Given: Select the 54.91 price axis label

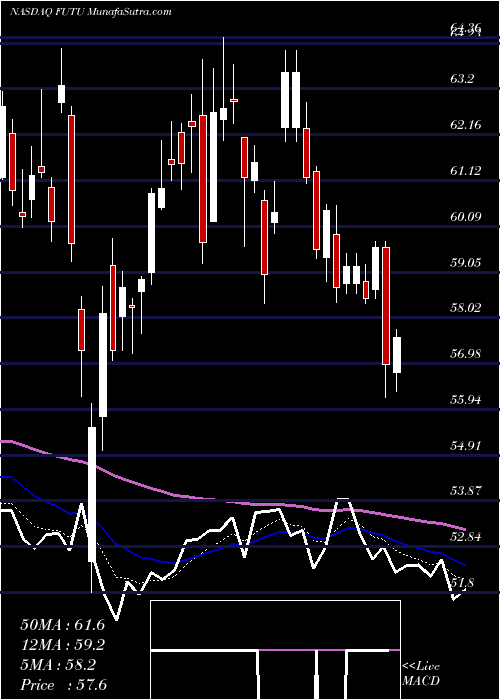Looking at the screenshot, I should pos(466,445).
